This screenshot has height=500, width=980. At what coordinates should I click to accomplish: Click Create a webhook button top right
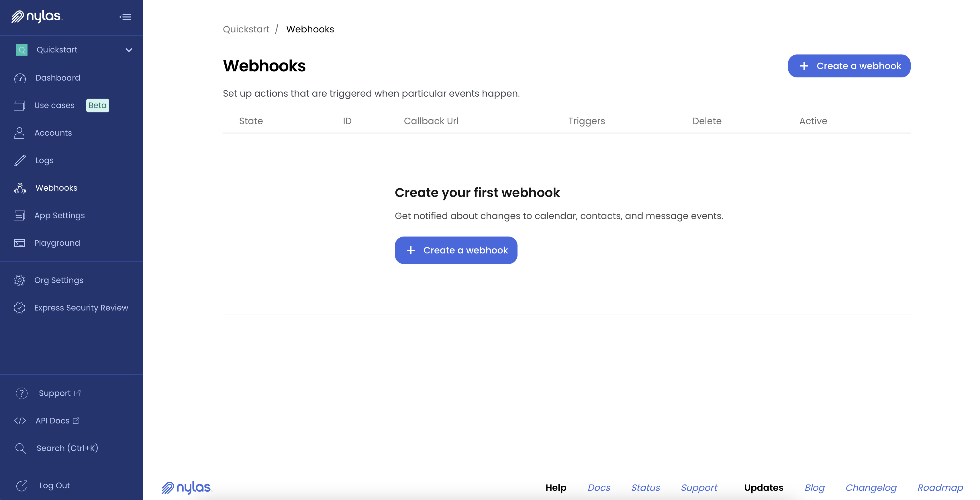(x=849, y=66)
